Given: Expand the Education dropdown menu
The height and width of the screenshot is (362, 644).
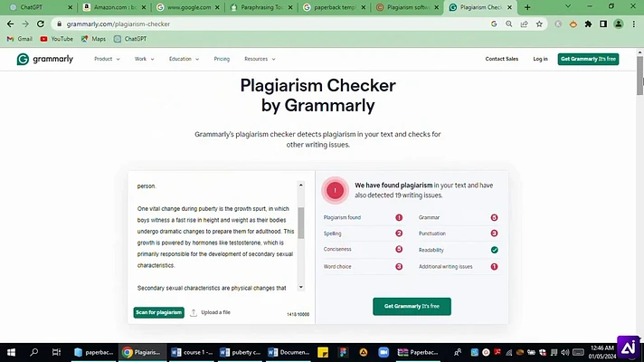Looking at the screenshot, I should coord(184,59).
